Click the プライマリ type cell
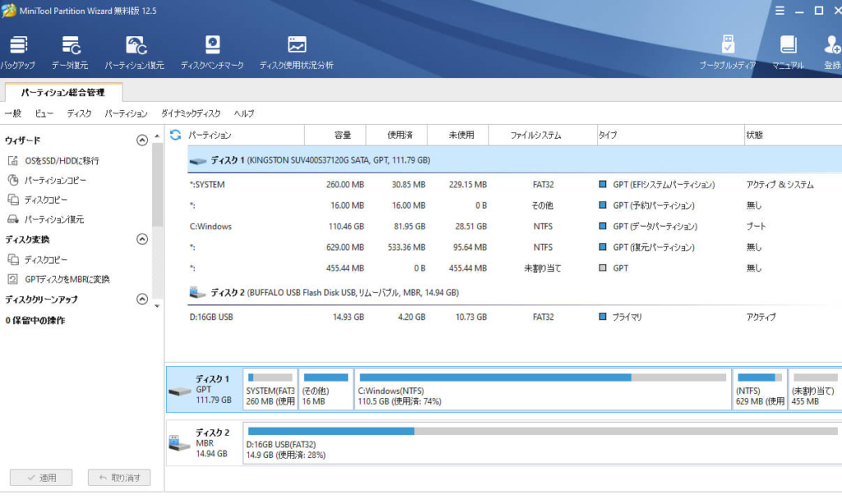Screen dimensions: 842x504 click(627, 317)
